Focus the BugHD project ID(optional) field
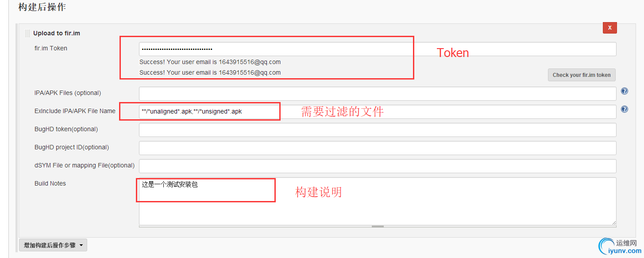Image resolution: width=644 pixels, height=258 pixels. (378, 148)
